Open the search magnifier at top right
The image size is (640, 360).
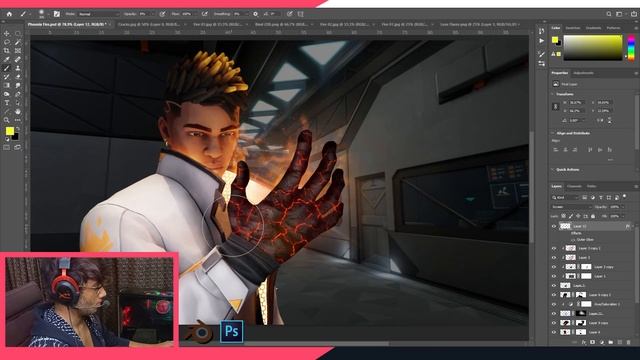pyautogui.click(x=609, y=14)
